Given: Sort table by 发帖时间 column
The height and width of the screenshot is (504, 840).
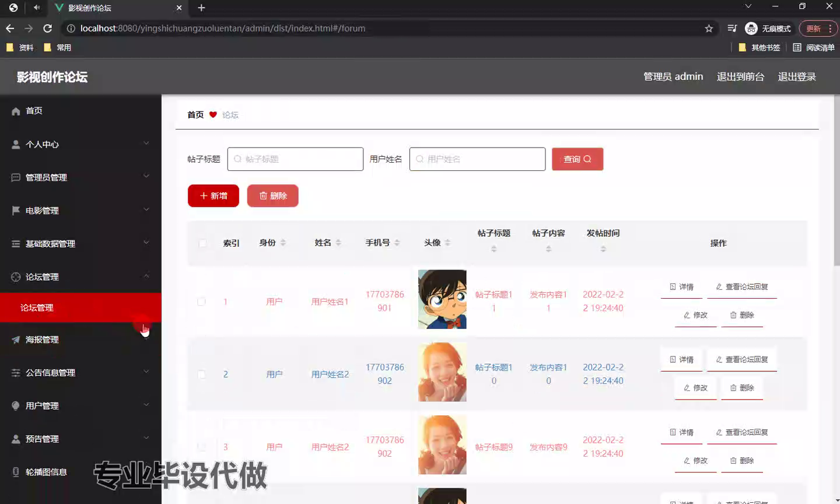Looking at the screenshot, I should 603,249.
